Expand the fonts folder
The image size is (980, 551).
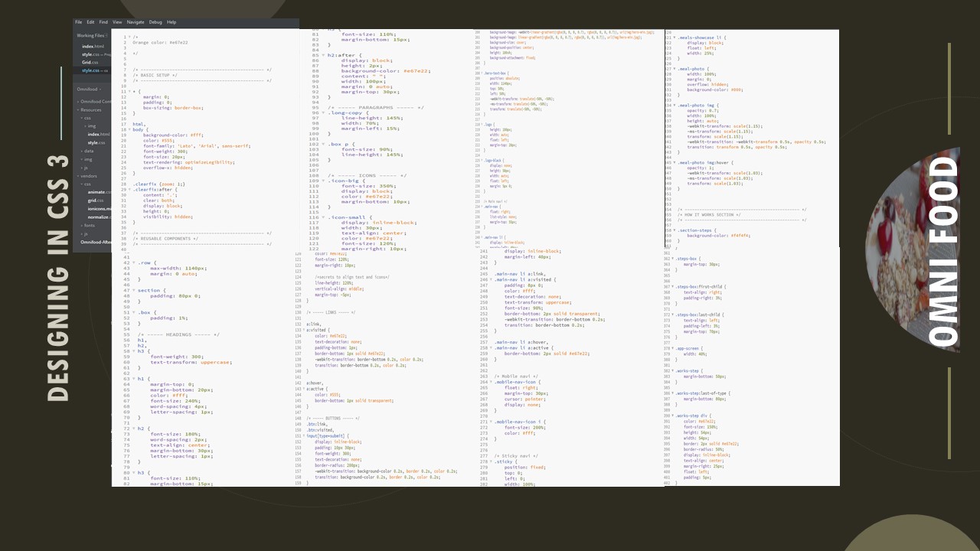pos(89,226)
